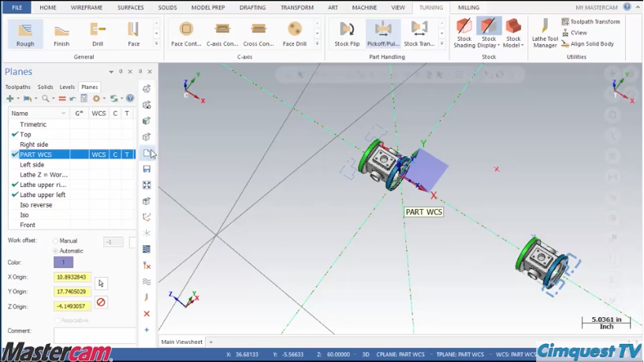644x362 pixels.
Task: Open Planes panel help icon
Action: tap(130, 99)
